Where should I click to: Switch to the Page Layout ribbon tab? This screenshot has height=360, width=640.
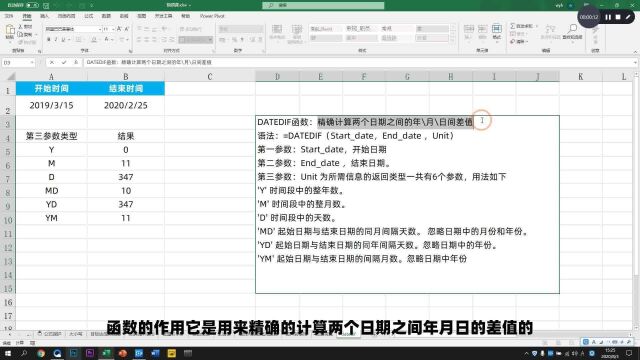[x=66, y=16]
